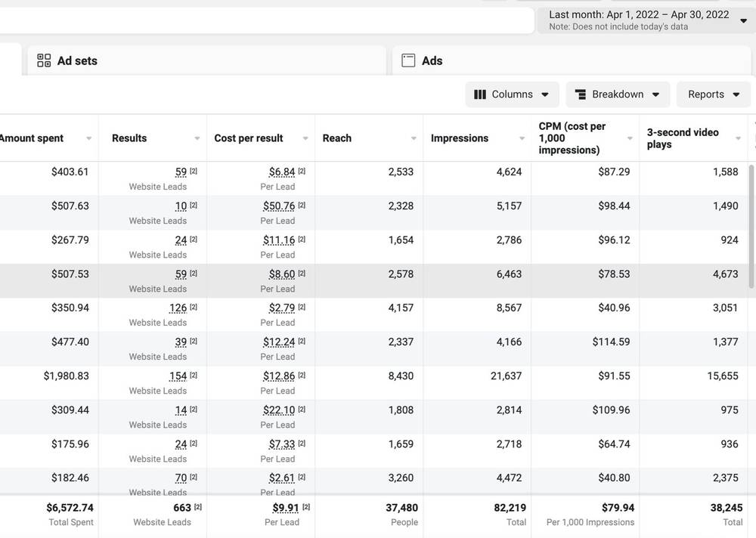The width and height of the screenshot is (756, 538).
Task: Select total impressions 82,219
Action: [510, 508]
